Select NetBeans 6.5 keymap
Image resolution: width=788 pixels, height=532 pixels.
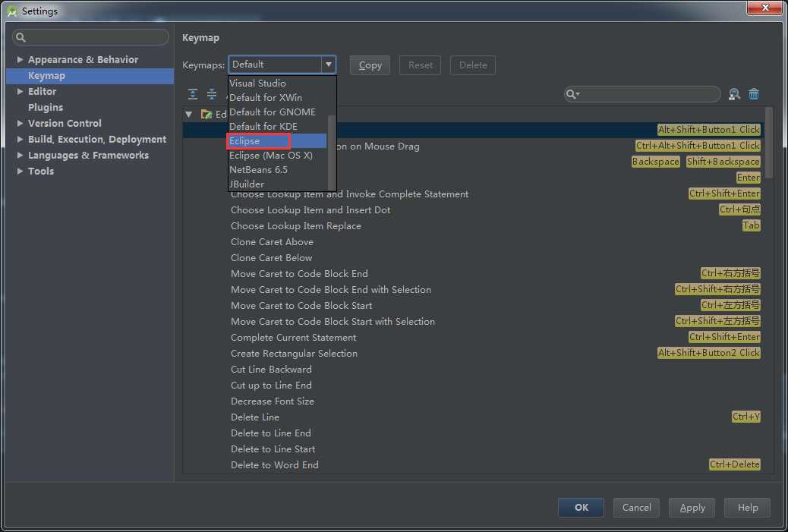277,170
